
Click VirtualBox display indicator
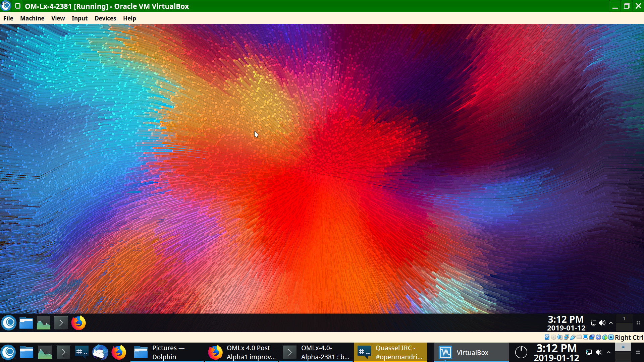coord(585,337)
